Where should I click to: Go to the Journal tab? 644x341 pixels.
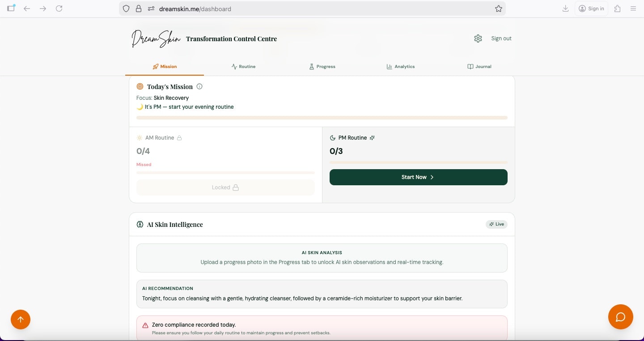[479, 67]
